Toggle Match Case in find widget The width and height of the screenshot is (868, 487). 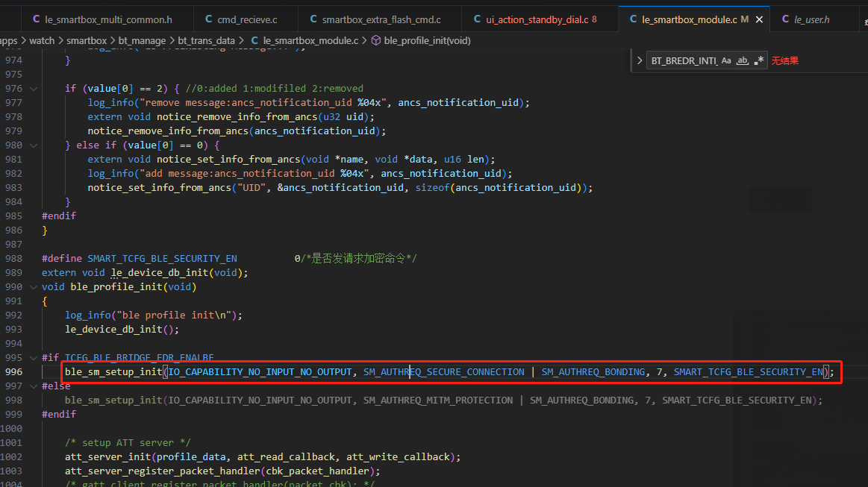725,61
